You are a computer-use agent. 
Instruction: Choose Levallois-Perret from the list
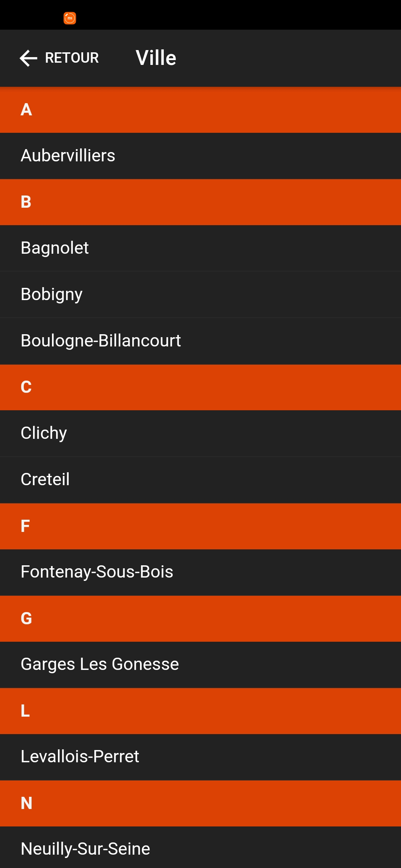pos(200,757)
